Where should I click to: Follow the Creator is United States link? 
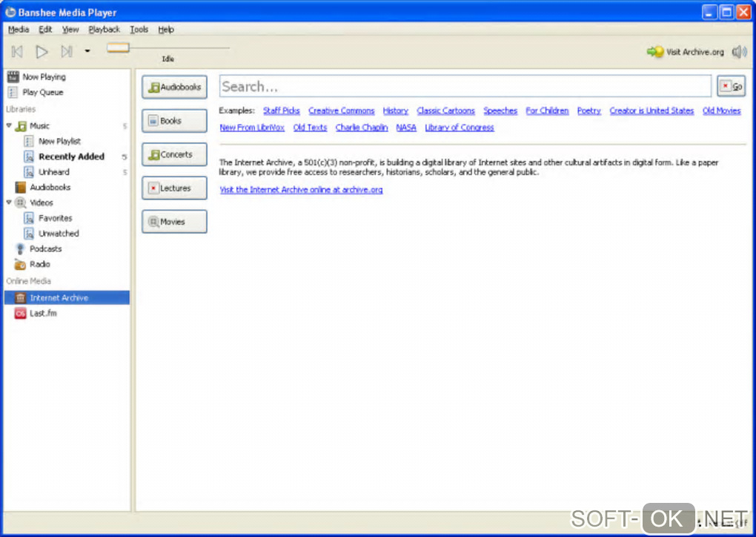click(x=651, y=111)
